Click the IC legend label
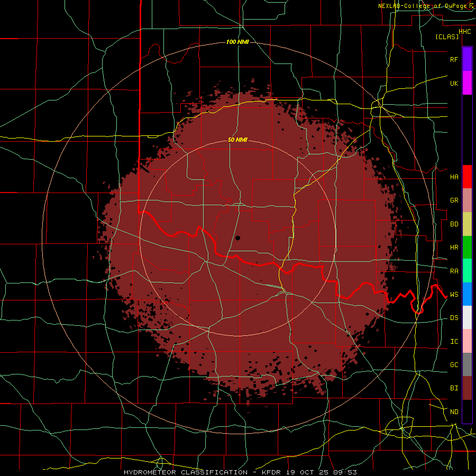Image resolution: width=476 pixels, height=476 pixels. 454,342
